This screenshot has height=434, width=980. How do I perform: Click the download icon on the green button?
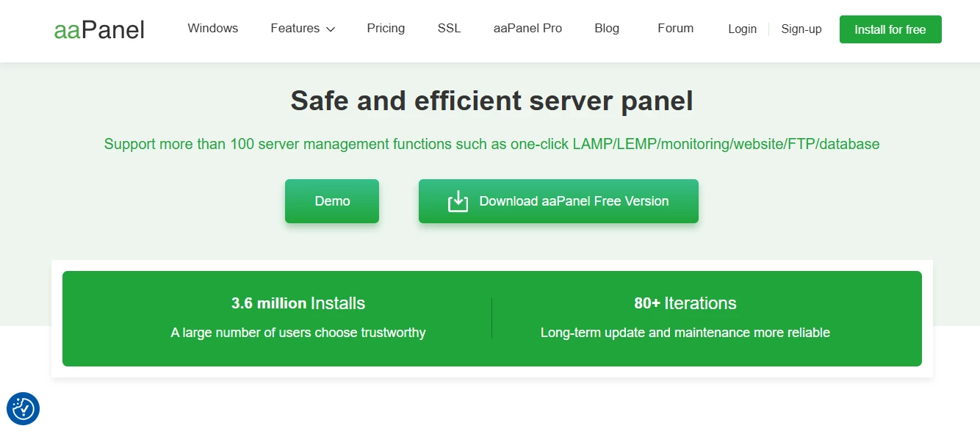458,200
